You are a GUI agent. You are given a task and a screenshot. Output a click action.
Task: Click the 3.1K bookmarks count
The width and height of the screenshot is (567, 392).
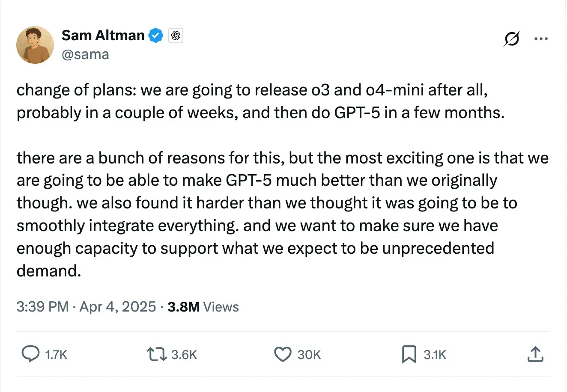(x=435, y=355)
